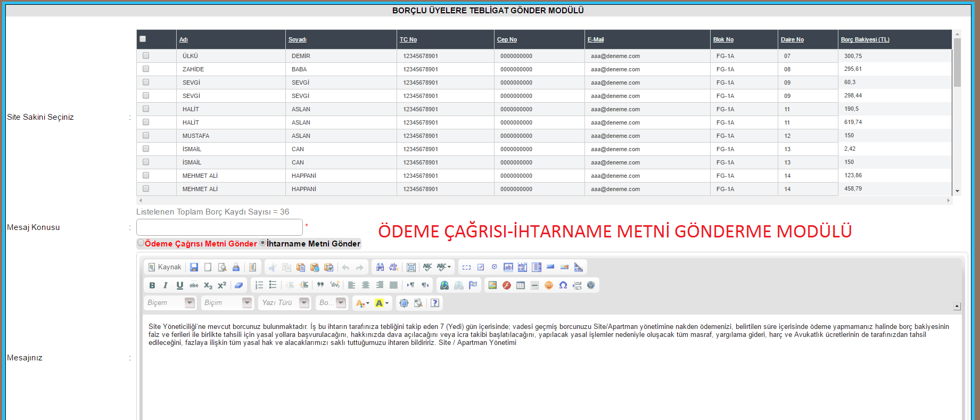Open the special character Omega icon
The width and height of the screenshot is (980, 420).
coord(563,285)
